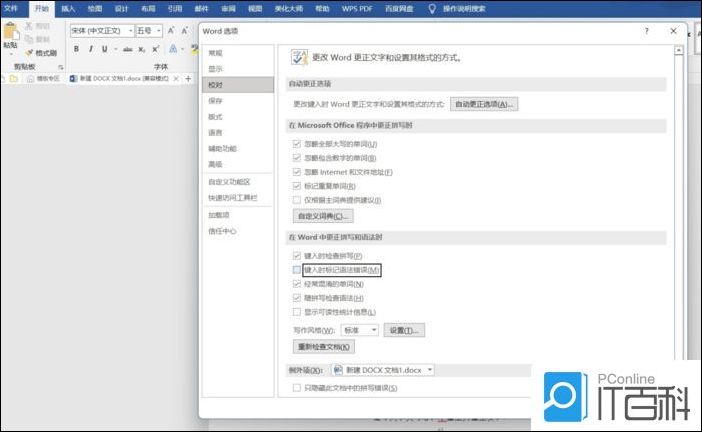Toggle ignore words with numbers (B) checkbox
Screen dimensions: 702x432
[296, 158]
